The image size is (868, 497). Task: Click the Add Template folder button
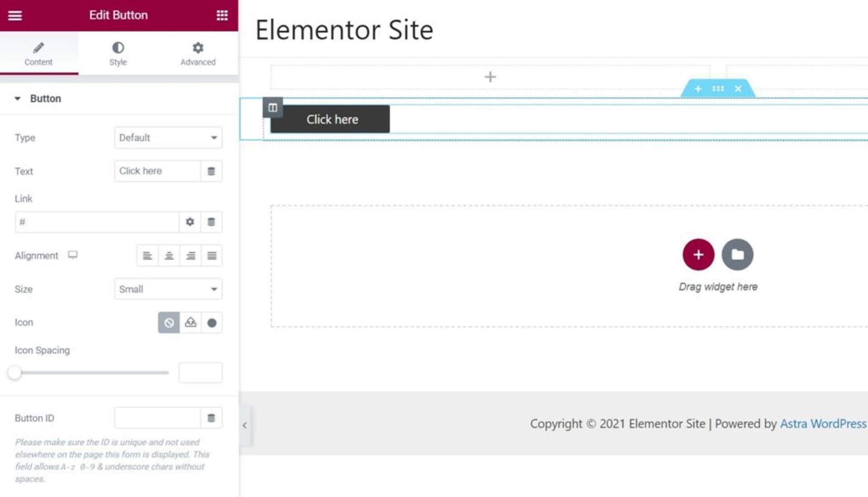click(x=737, y=254)
